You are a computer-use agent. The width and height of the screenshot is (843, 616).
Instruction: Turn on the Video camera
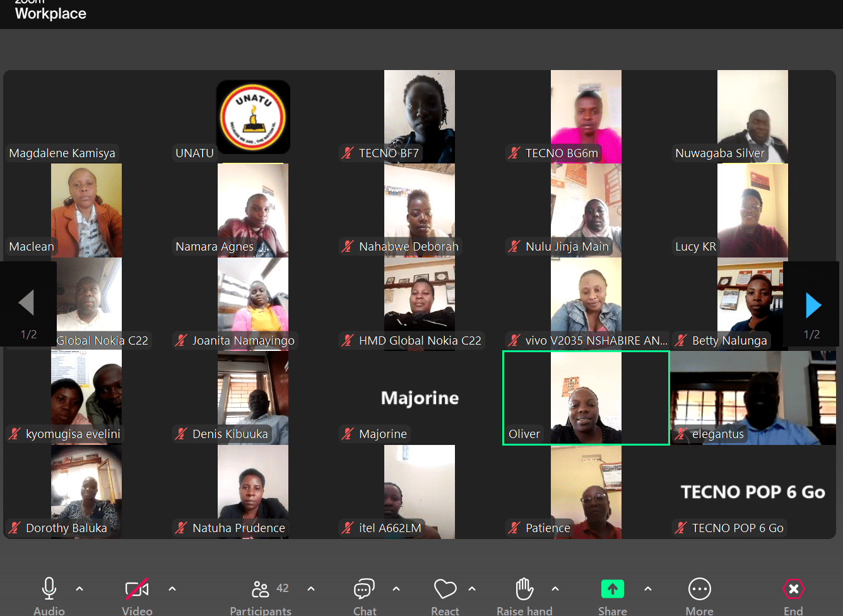pyautogui.click(x=137, y=589)
